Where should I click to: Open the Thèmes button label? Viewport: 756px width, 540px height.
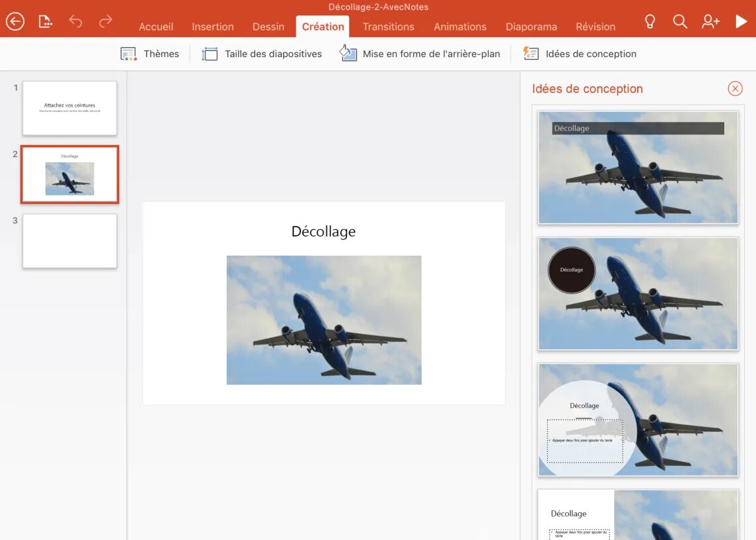161,54
